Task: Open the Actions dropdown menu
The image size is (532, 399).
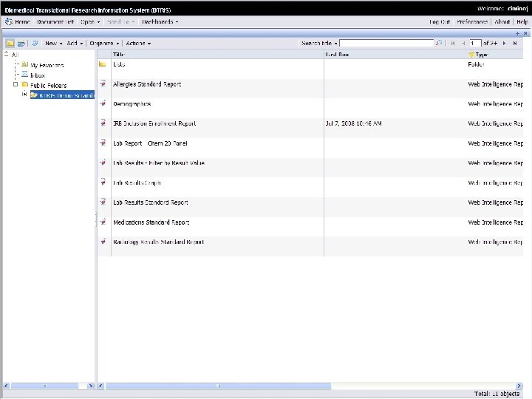Action: (x=138, y=43)
